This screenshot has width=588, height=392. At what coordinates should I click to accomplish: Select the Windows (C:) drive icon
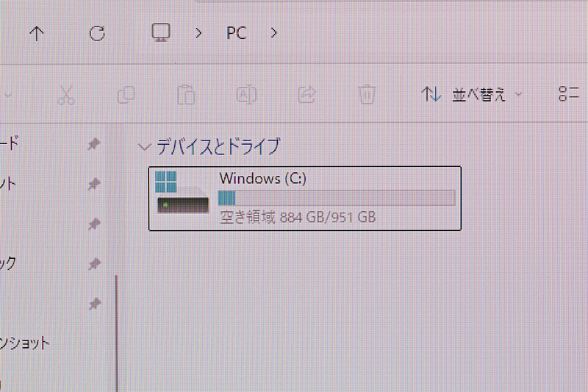182,193
